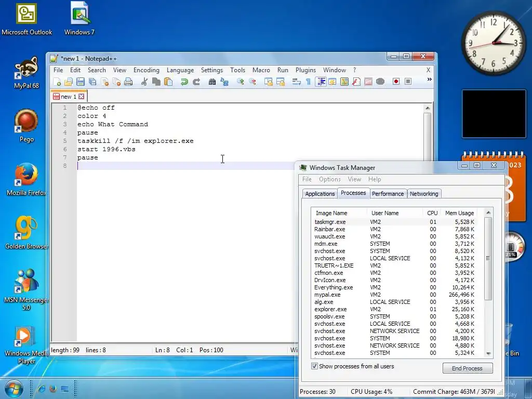The height and width of the screenshot is (399, 532).
Task: Open the Language menu in Notepad++
Action: 180,70
